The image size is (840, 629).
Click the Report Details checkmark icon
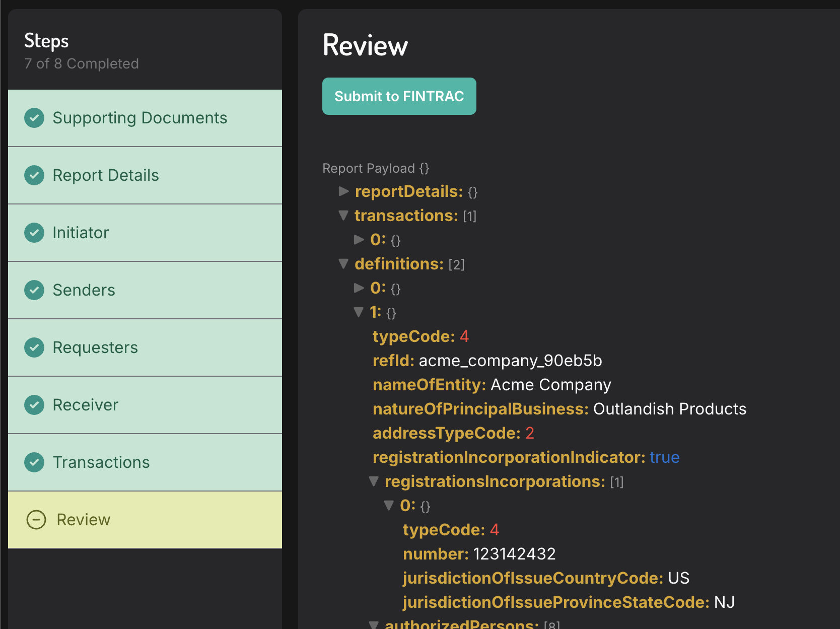[x=34, y=175]
